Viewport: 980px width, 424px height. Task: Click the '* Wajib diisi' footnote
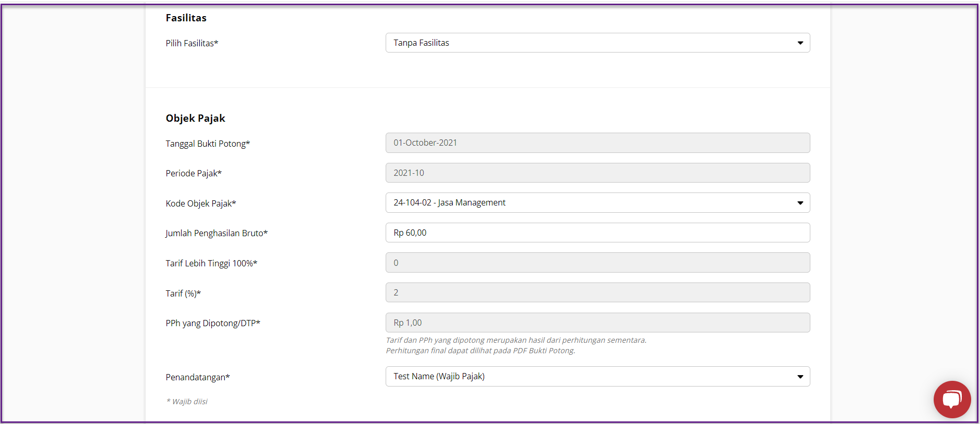pyautogui.click(x=187, y=402)
